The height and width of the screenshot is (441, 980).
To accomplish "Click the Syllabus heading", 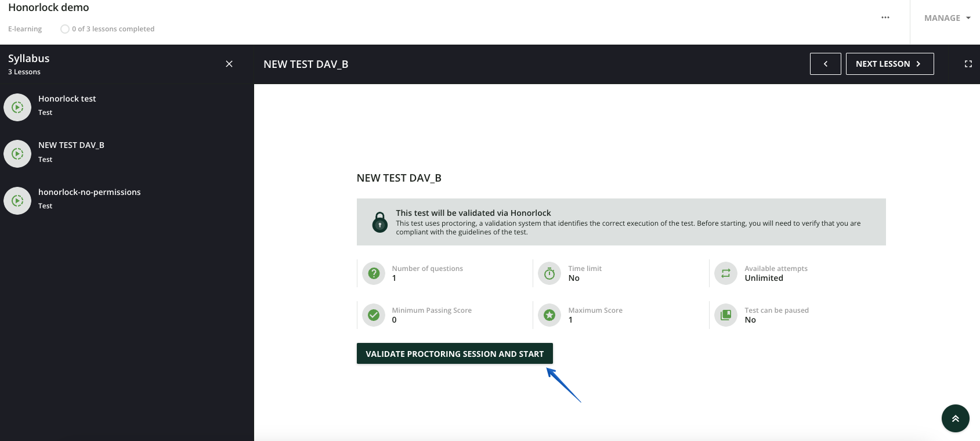I will (x=29, y=59).
